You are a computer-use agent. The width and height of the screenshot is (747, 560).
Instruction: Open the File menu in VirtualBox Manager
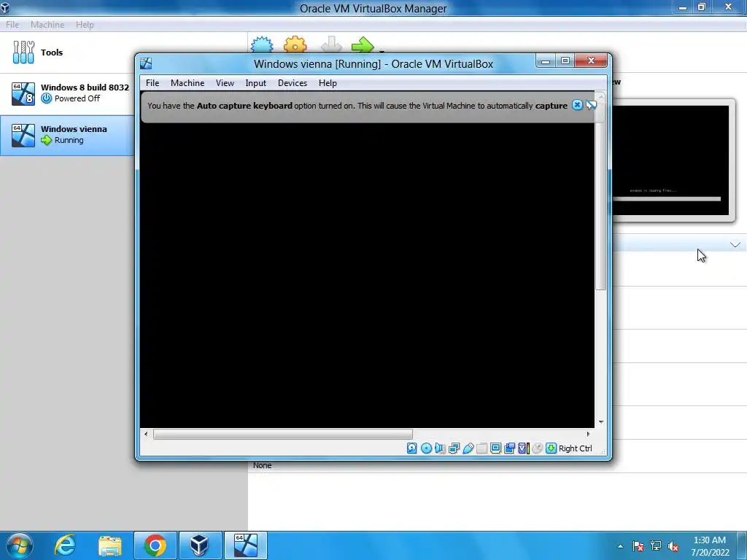12,25
